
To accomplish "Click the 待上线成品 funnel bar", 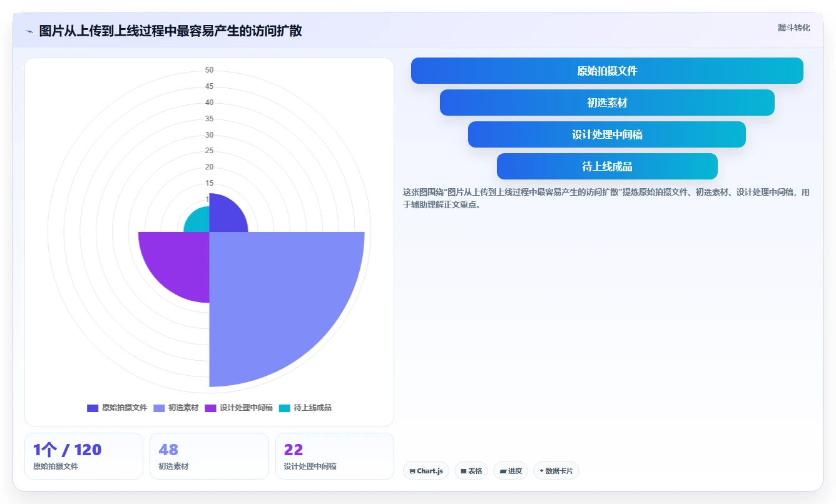I will point(607,166).
